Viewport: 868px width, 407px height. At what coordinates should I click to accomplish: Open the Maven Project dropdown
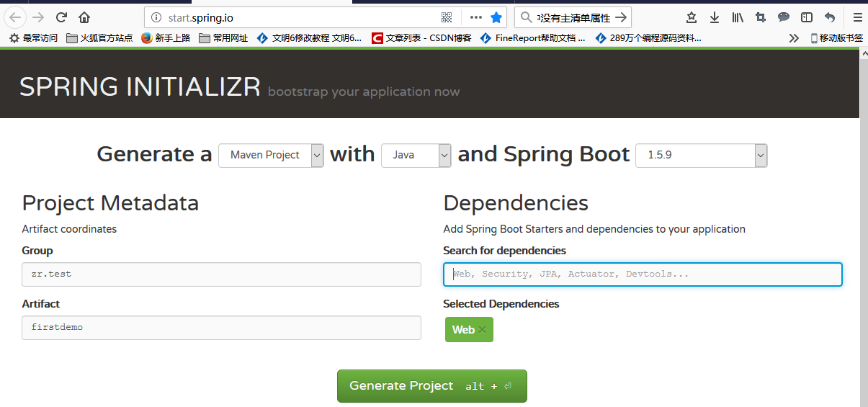tap(271, 155)
